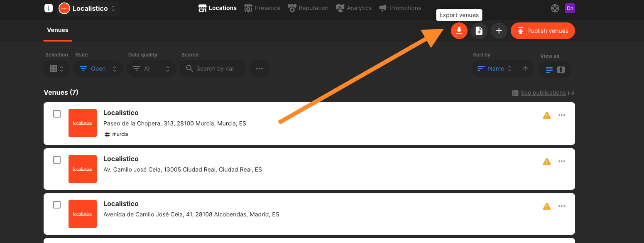Click the Localistico logo icon at top-left

tap(49, 8)
